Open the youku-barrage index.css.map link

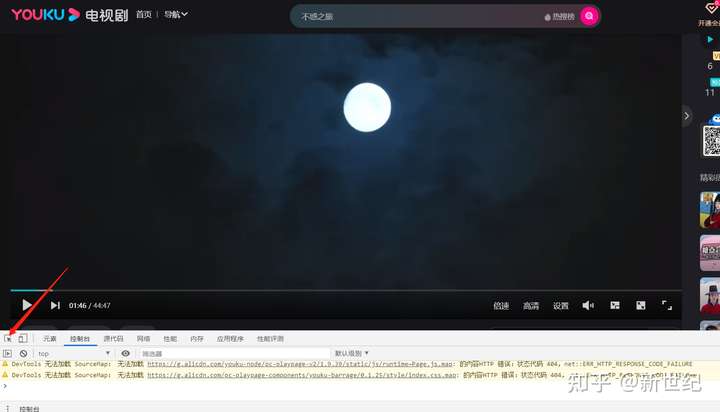pos(302,375)
